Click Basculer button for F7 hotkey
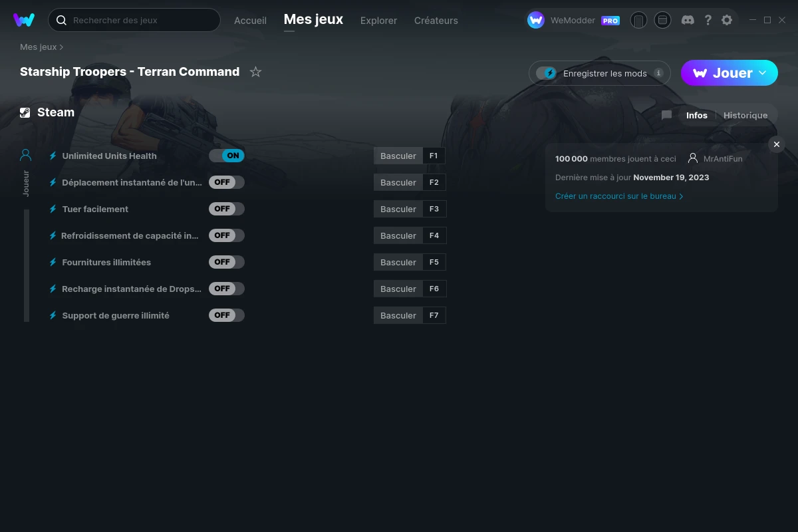This screenshot has height=532, width=798. pyautogui.click(x=398, y=315)
